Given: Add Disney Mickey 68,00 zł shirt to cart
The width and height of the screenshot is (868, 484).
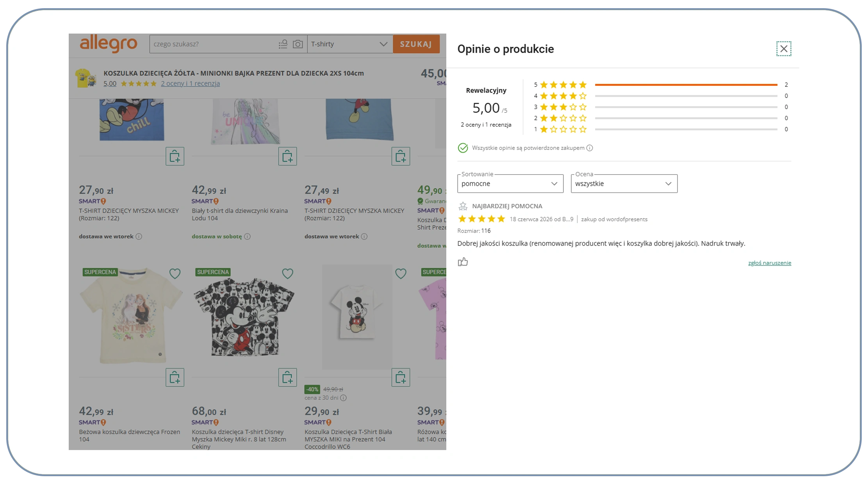Looking at the screenshot, I should tap(287, 377).
